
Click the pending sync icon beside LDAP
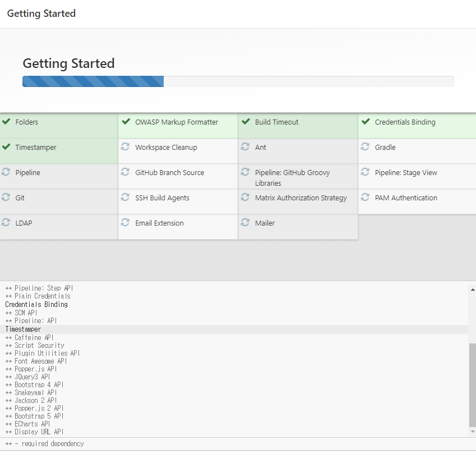pos(6,222)
